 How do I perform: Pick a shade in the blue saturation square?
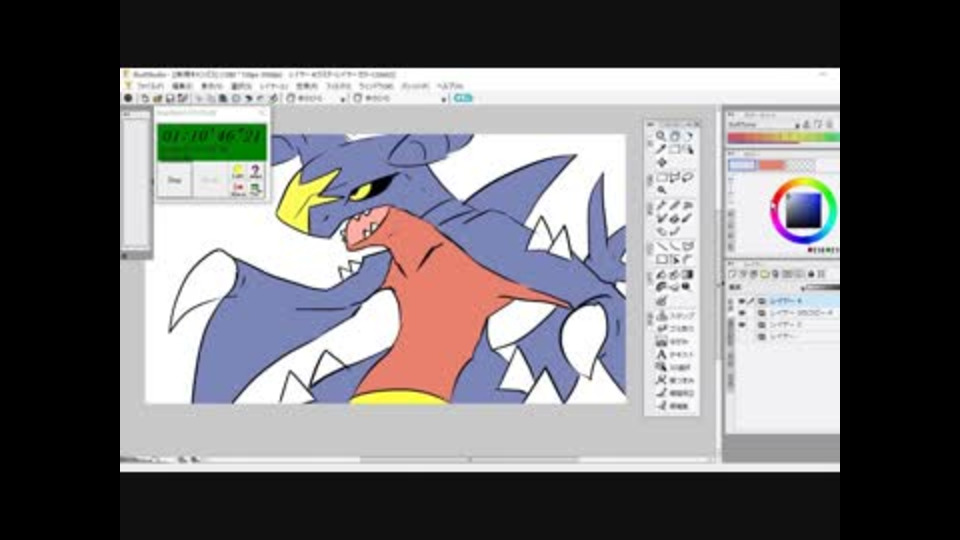[803, 210]
